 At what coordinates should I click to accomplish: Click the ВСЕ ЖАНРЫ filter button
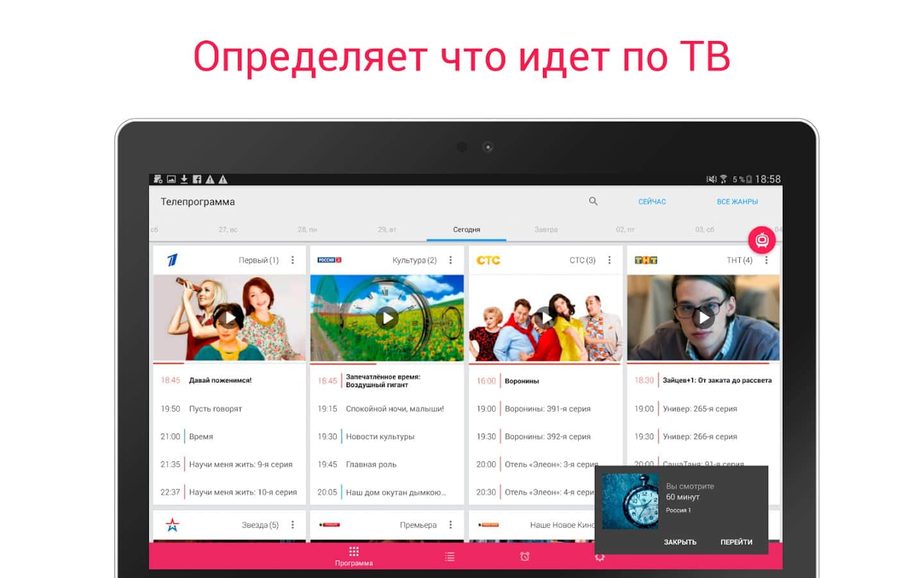point(737,202)
